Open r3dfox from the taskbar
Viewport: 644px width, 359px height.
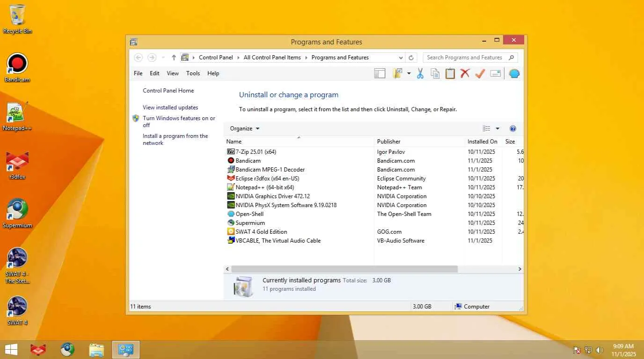click(x=38, y=350)
